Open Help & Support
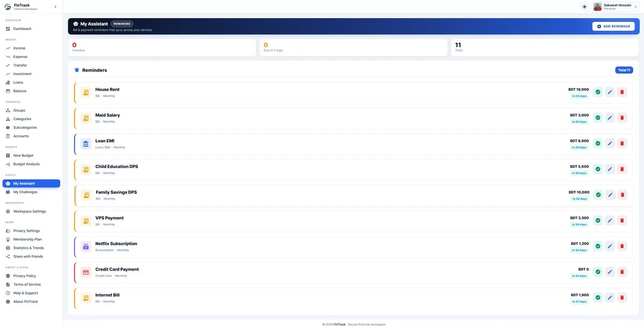The image size is (644, 329). click(x=31, y=293)
